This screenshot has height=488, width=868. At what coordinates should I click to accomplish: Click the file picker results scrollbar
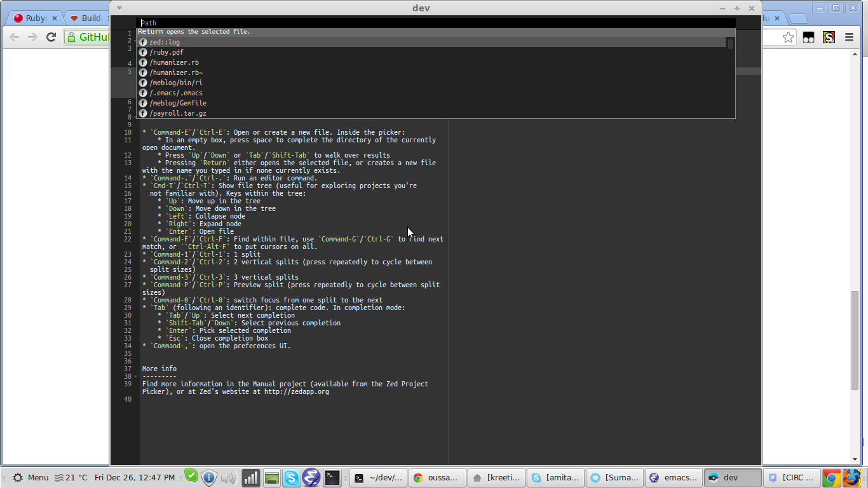pos(731,44)
